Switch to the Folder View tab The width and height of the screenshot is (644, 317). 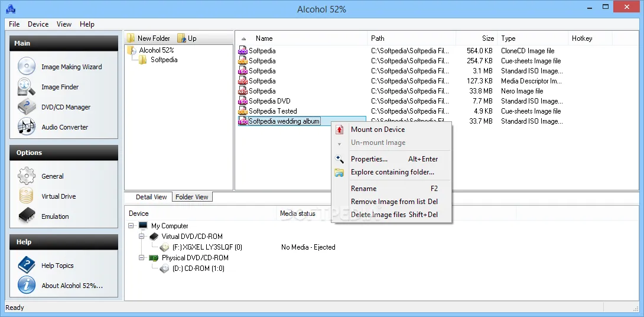click(x=192, y=197)
